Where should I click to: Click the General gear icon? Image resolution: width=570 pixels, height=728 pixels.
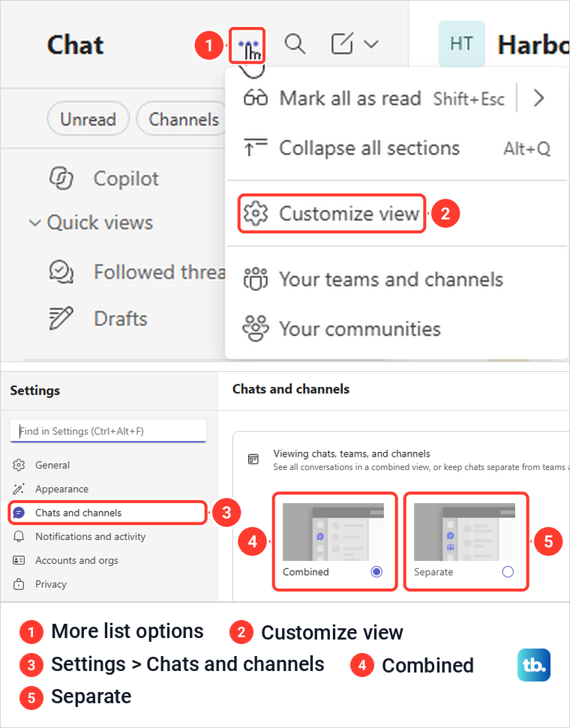[x=19, y=465]
